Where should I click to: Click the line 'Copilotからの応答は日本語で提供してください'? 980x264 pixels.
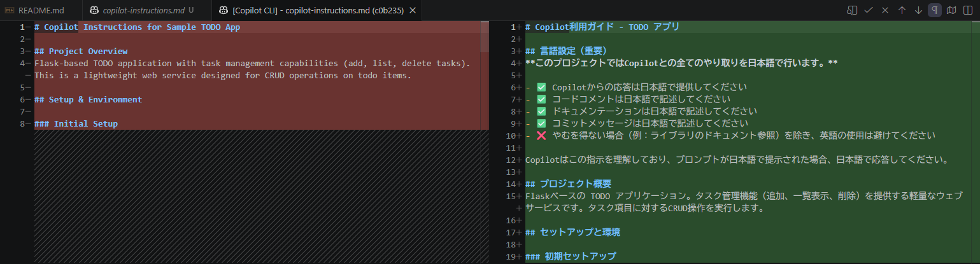click(636, 87)
